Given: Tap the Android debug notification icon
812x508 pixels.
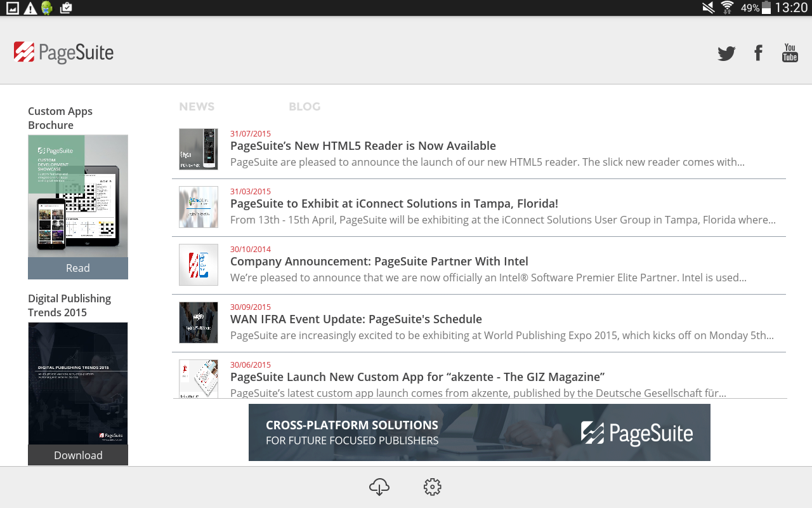Looking at the screenshot, I should click(x=47, y=8).
